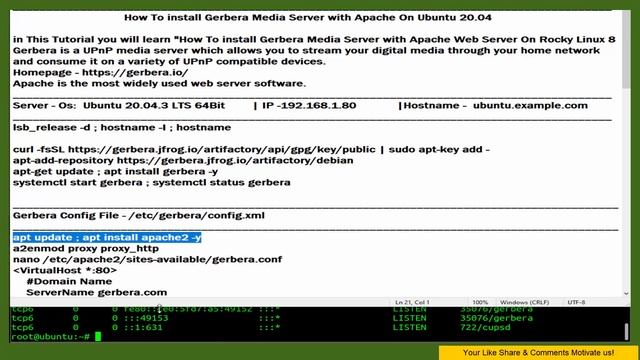
Task: Click the 'curl -fsSL' apt-key command line
Action: click(251, 149)
